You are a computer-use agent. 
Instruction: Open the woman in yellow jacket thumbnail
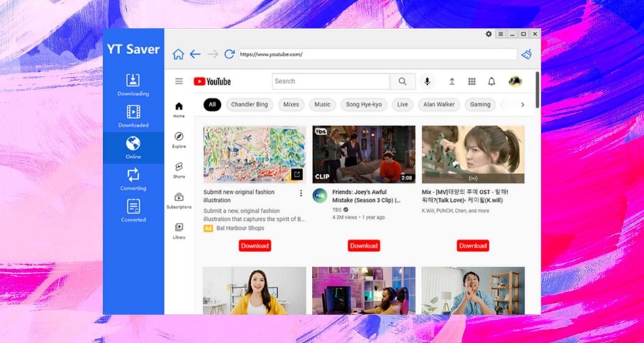(x=255, y=291)
